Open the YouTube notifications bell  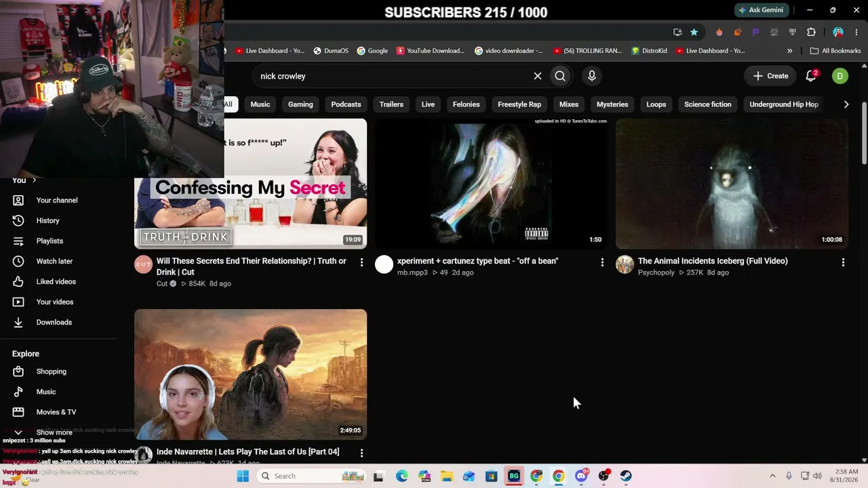pos(811,76)
